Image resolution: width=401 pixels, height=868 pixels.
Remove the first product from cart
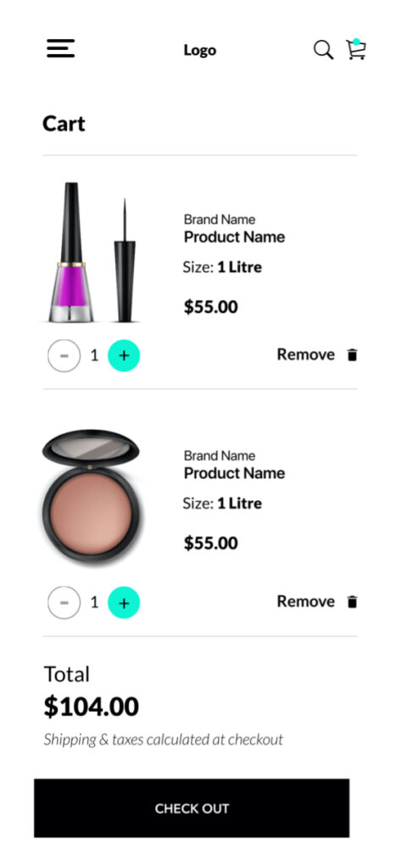point(306,354)
